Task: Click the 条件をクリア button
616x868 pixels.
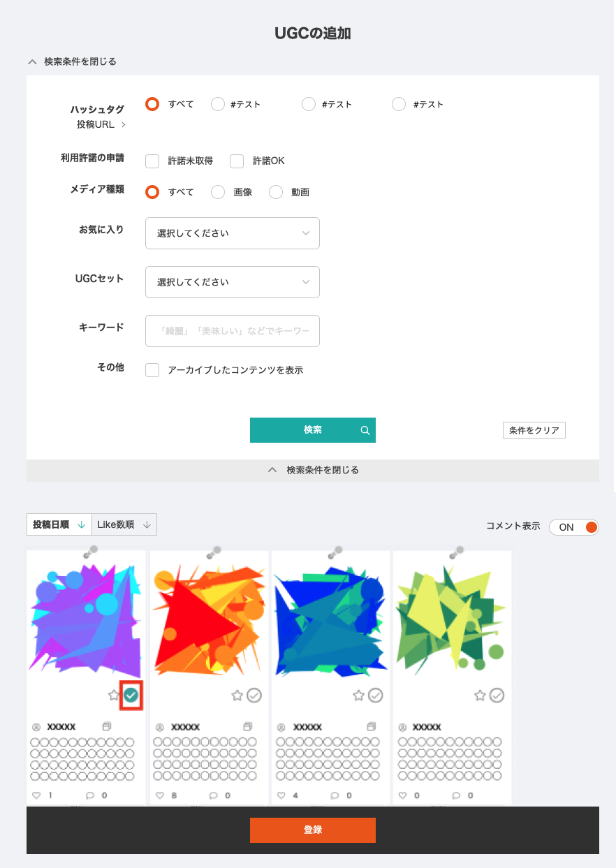Action: tap(534, 430)
